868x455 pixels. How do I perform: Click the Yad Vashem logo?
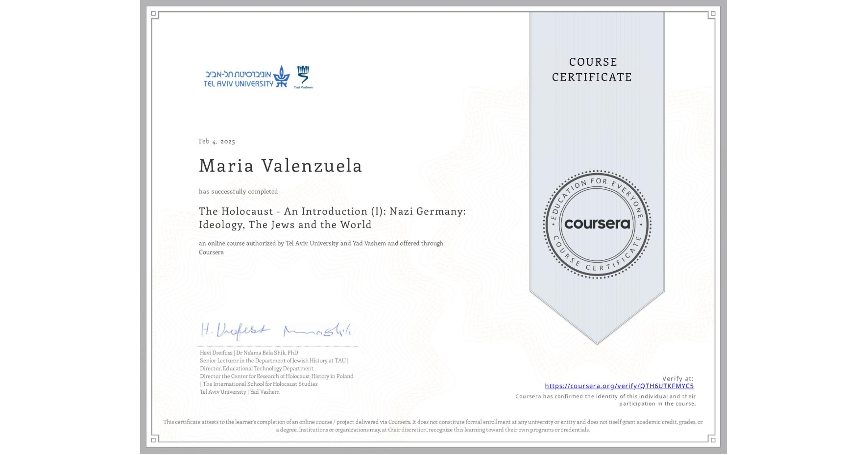click(303, 77)
